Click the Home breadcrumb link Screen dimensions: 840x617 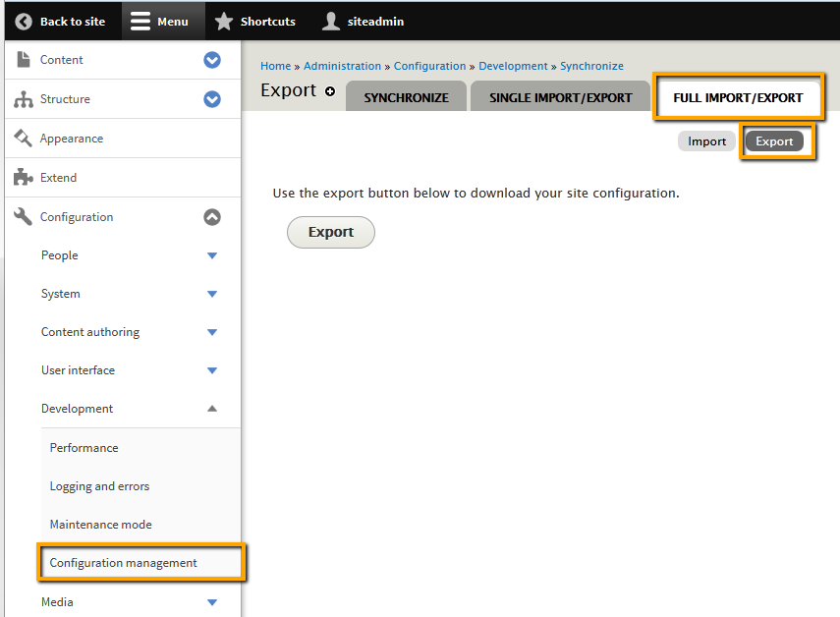[x=275, y=66]
